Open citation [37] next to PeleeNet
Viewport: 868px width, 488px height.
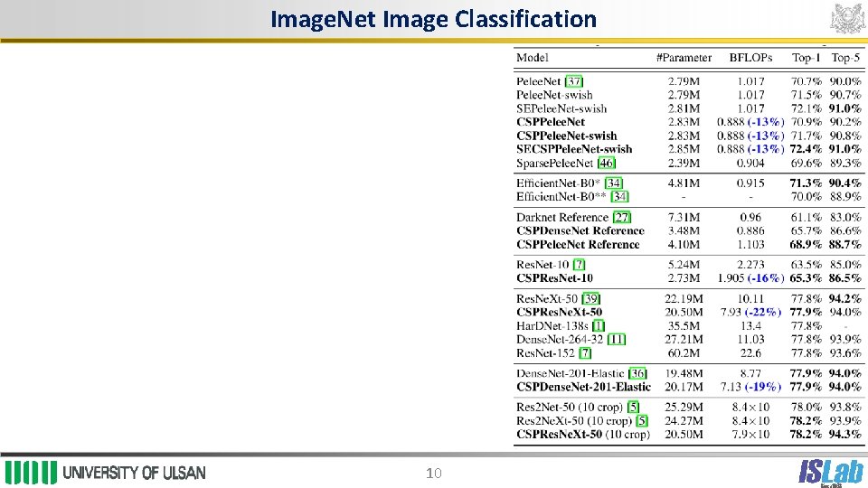574,81
